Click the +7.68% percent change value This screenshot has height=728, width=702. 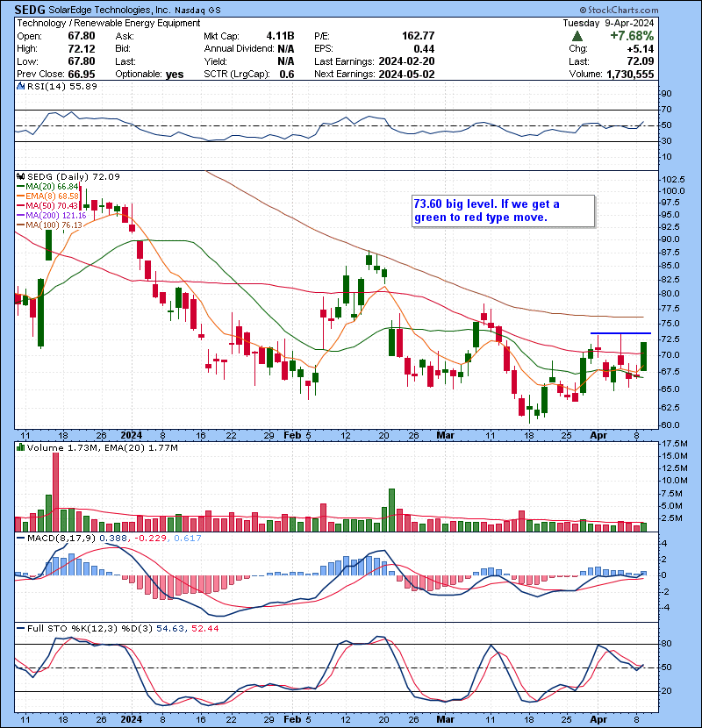[632, 36]
